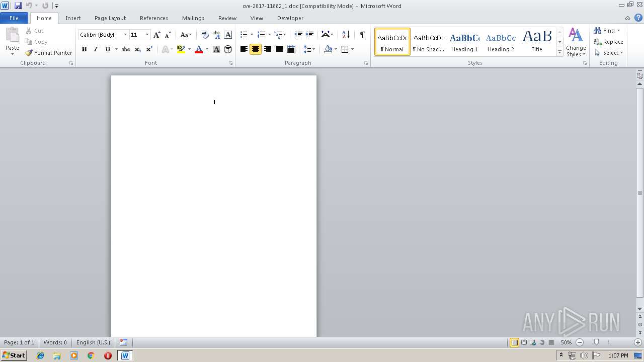
Task: Sort the selected text alphabetically
Action: (x=346, y=35)
